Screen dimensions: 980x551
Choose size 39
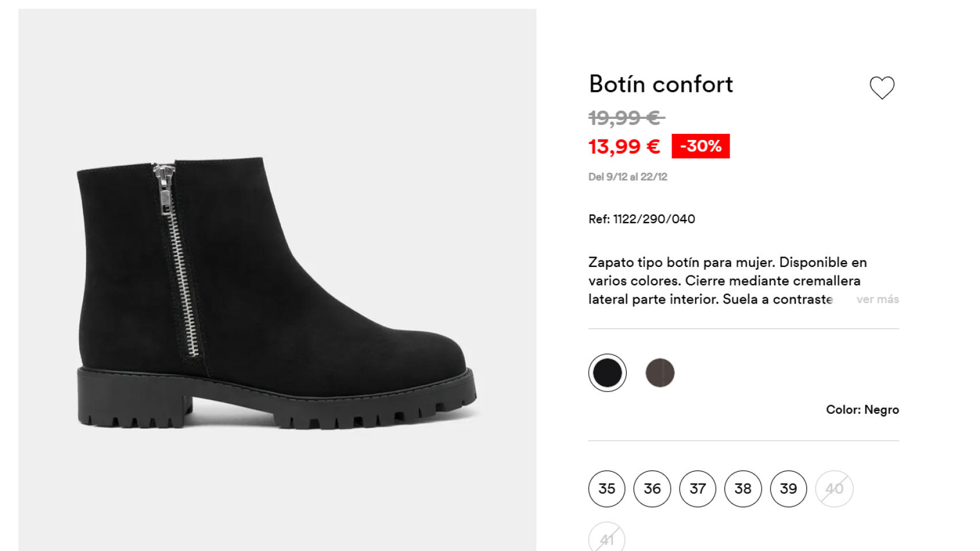pyautogui.click(x=788, y=488)
